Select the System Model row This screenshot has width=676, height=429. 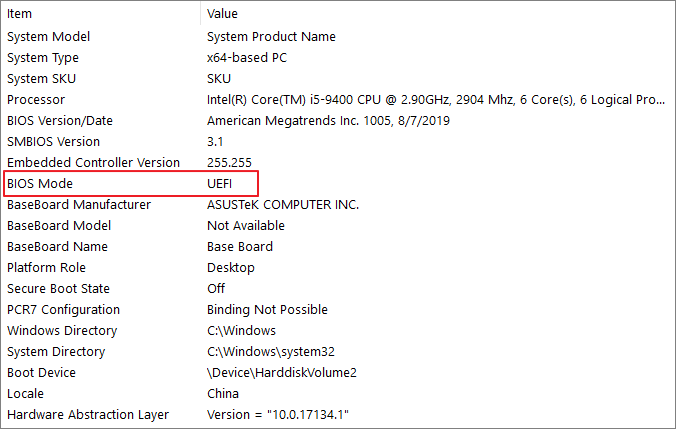48,37
